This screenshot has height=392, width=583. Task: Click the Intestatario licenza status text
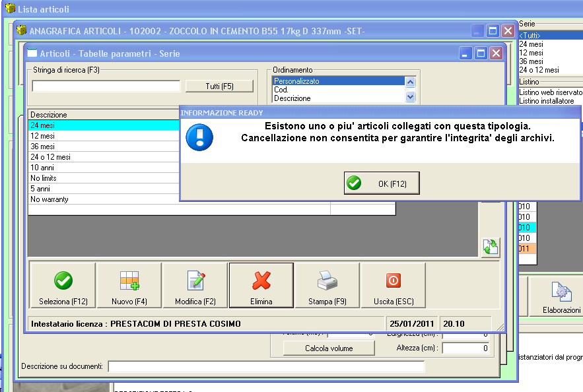[136, 323]
